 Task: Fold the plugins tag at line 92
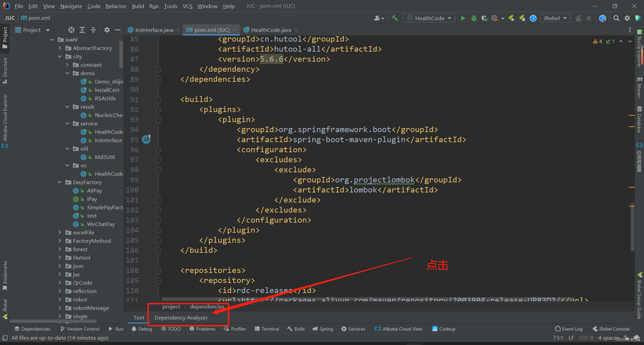[x=158, y=109]
